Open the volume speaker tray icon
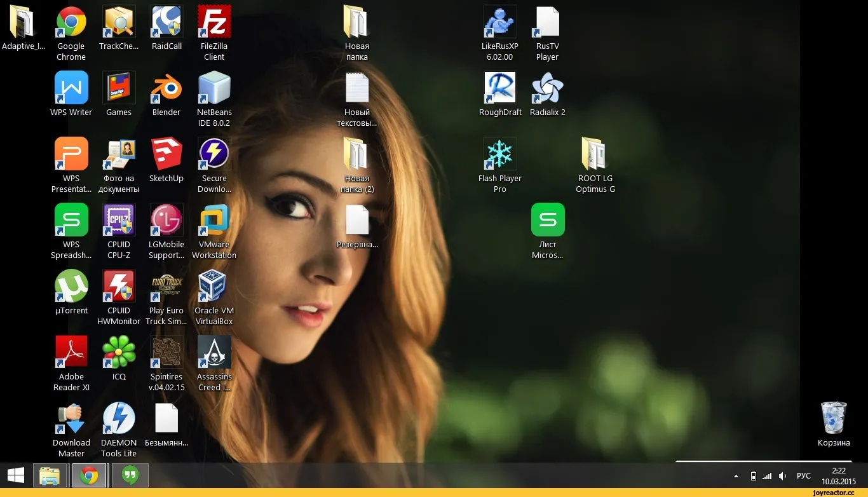This screenshot has width=868, height=497. tap(783, 476)
